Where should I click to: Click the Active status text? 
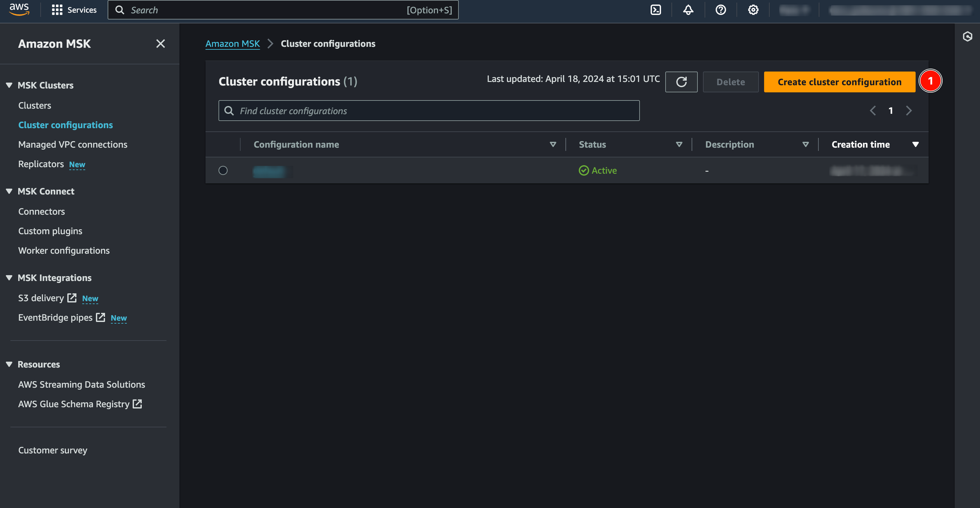tap(604, 171)
